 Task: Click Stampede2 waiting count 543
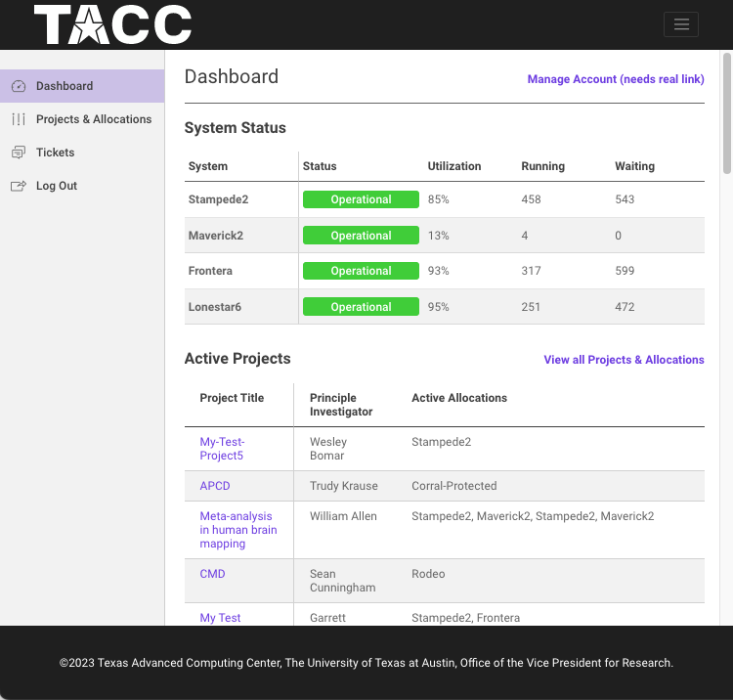[x=625, y=199]
